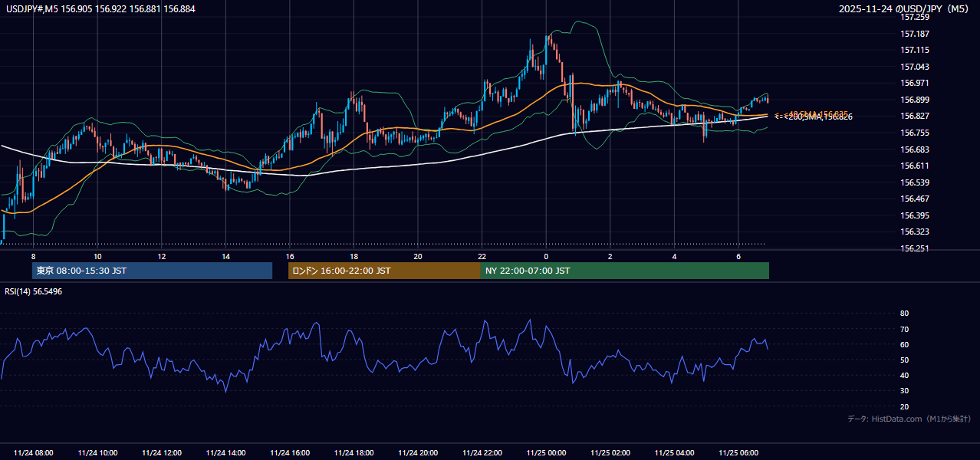
Task: Click the 東京 08:00-15:30 JST session bar
Action: tap(152, 271)
